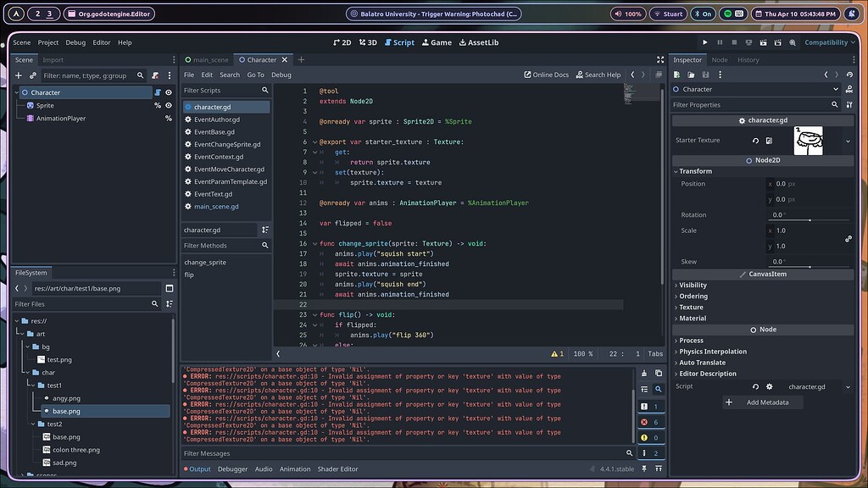Image resolution: width=868 pixels, height=488 pixels.
Task: Toggle the red error filter in Output
Action: tap(644, 421)
